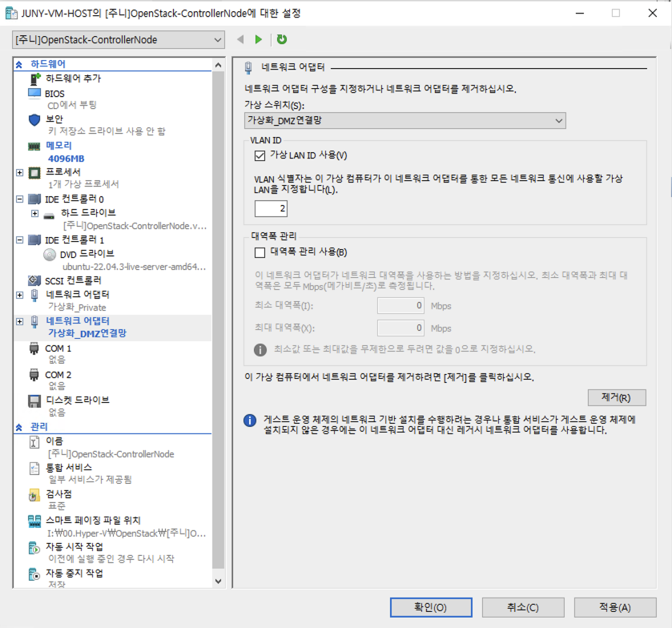672x628 pixels.
Task: Select 이전에 실행 중인 경우 다시 시작 text
Action: click(111, 559)
